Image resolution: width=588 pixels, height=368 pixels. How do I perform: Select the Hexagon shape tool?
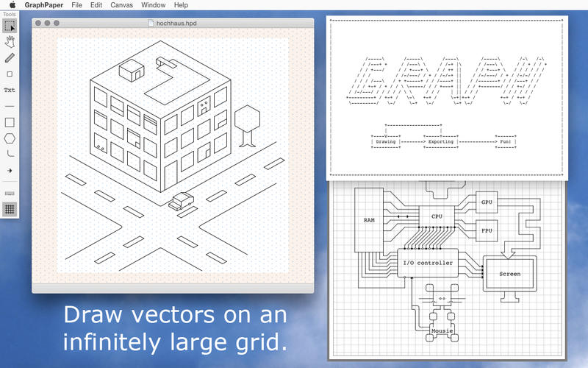pos(10,138)
